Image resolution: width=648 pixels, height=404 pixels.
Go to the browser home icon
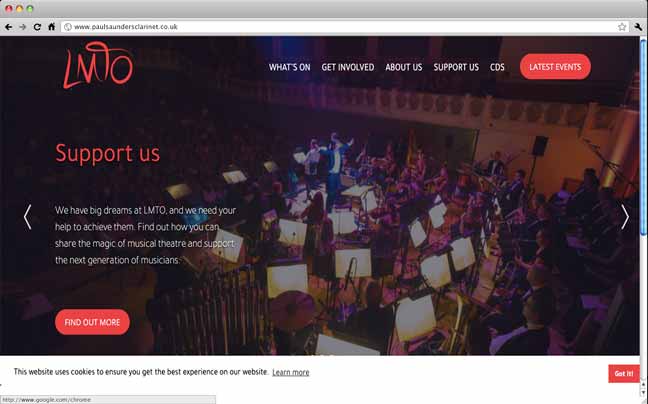coord(51,27)
